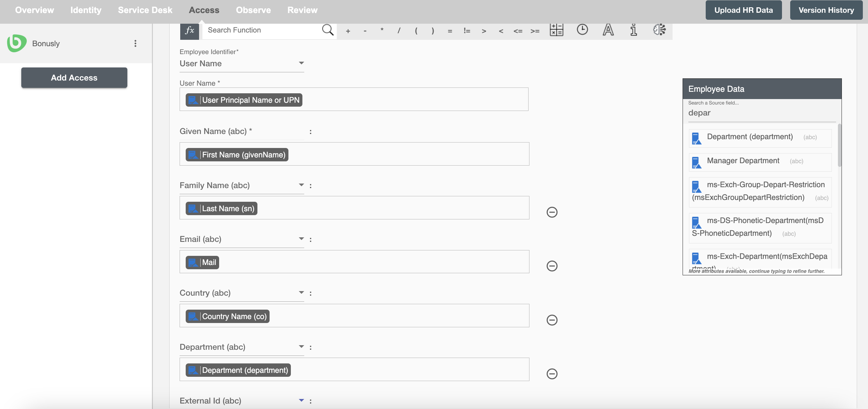Expand the Email field dropdown arrow

pos(301,239)
